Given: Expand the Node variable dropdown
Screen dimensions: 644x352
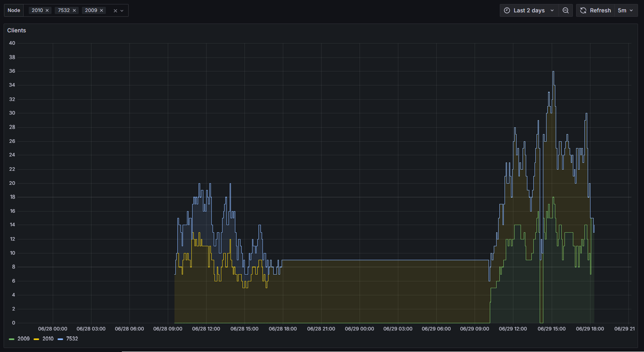Looking at the screenshot, I should (122, 11).
